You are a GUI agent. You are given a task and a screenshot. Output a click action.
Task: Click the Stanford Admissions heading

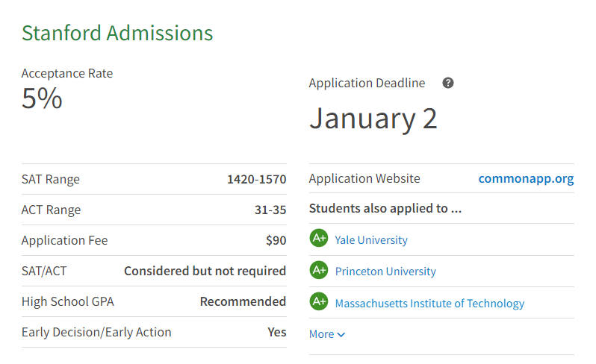(117, 33)
